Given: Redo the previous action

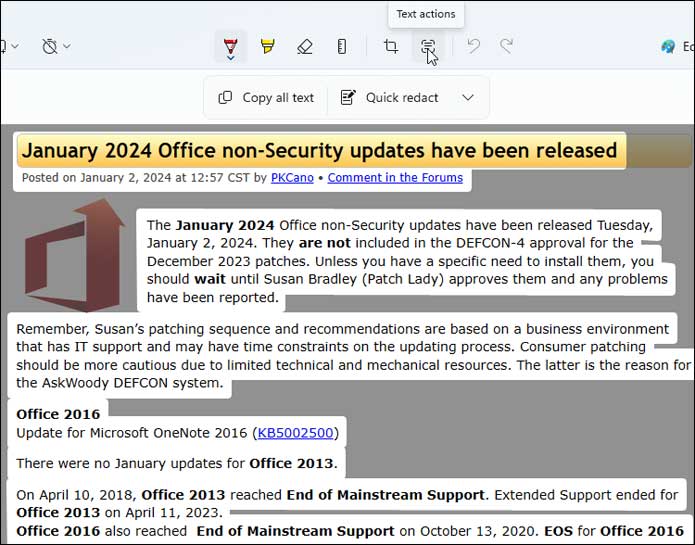Looking at the screenshot, I should point(507,46).
